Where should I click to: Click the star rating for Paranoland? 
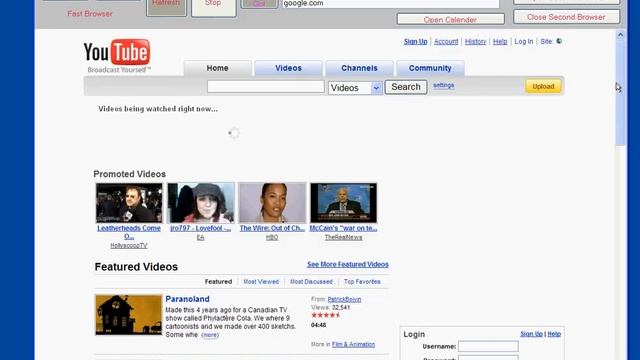325,316
